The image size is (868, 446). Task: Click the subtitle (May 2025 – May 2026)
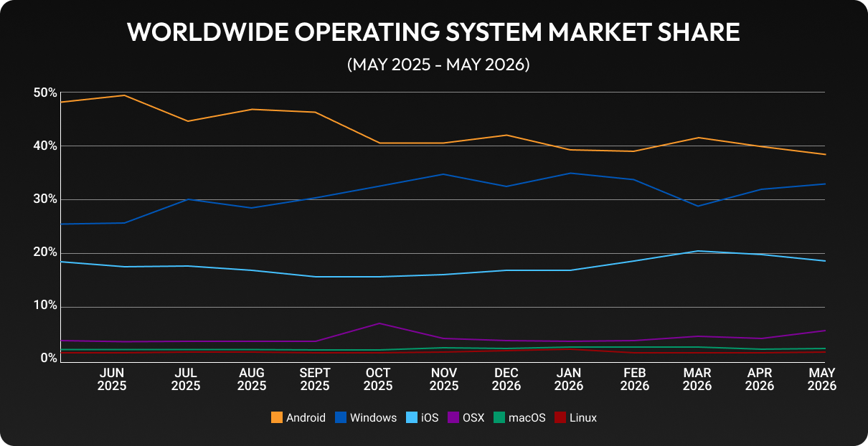[438, 65]
